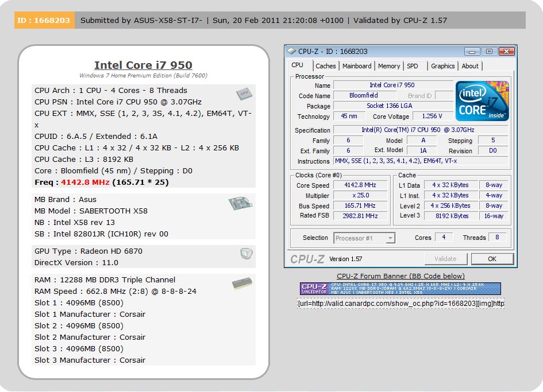The height and width of the screenshot is (392, 543).
Task: Click the GPU icon beside Radeon HD 6870
Action: pos(244,254)
